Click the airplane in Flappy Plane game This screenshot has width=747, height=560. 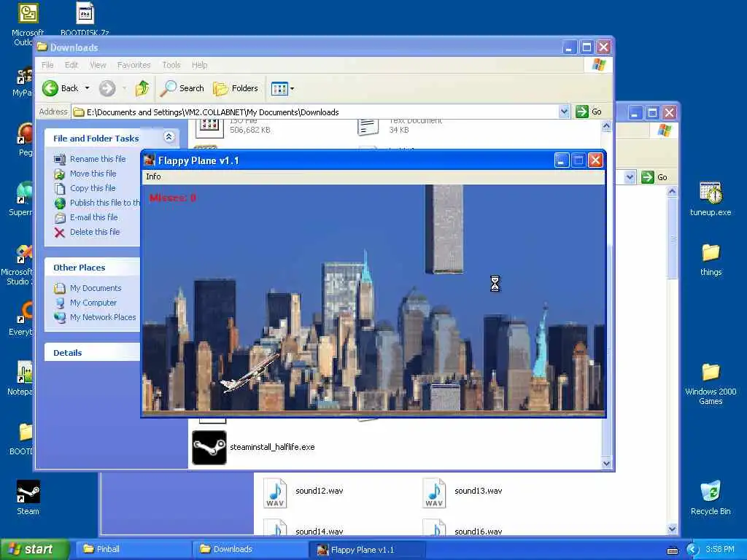click(249, 373)
